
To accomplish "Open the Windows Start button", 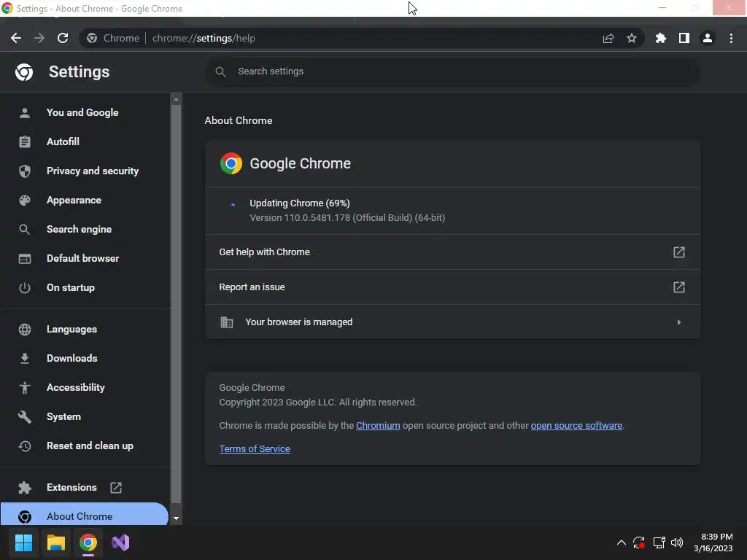I will coord(23,542).
